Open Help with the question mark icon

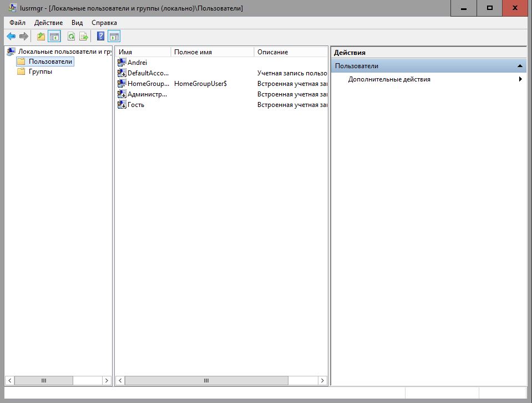click(x=100, y=36)
